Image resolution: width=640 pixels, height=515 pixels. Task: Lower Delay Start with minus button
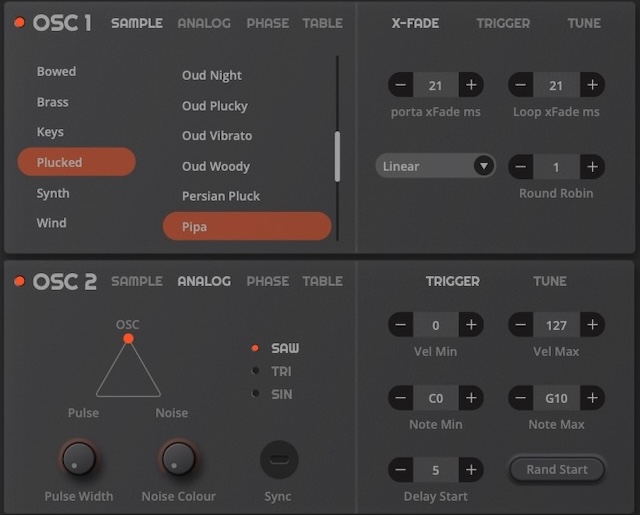pyautogui.click(x=399, y=469)
